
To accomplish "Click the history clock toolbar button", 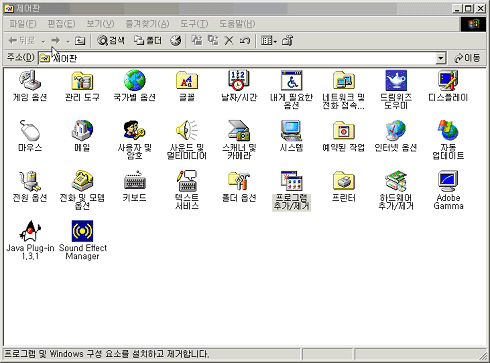I will pyautogui.click(x=176, y=41).
